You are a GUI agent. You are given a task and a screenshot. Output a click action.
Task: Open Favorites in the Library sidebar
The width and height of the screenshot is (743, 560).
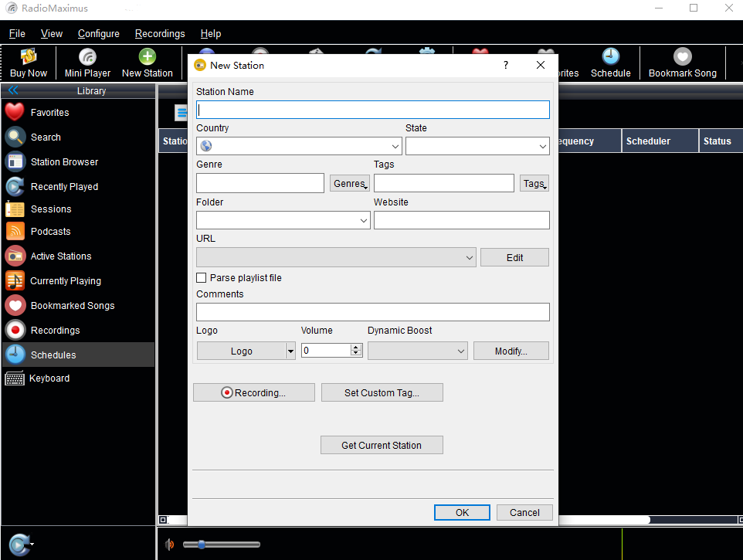(x=49, y=113)
